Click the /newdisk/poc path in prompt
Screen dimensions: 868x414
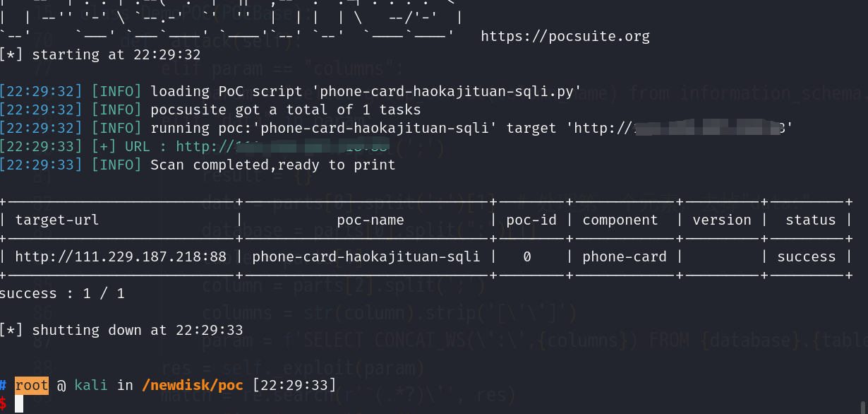(192, 385)
